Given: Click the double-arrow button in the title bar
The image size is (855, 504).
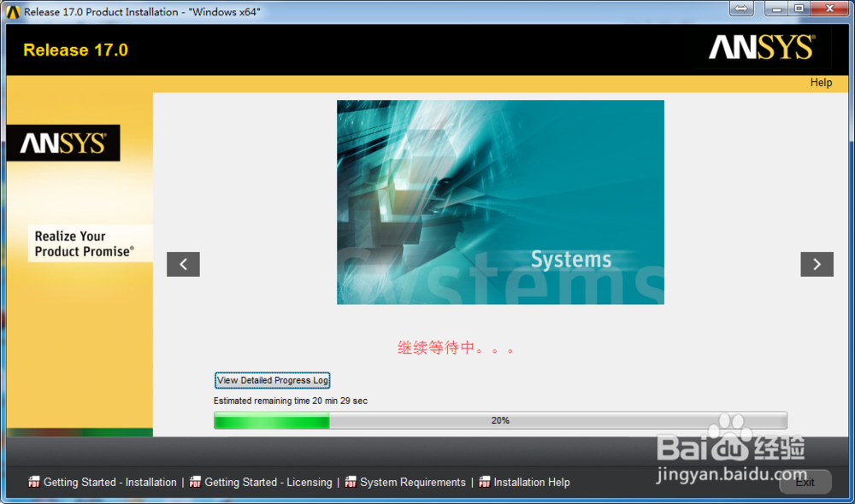Looking at the screenshot, I should [x=741, y=9].
